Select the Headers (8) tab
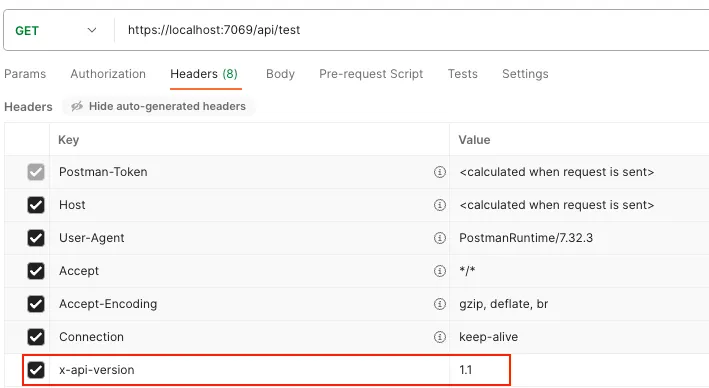 tap(204, 74)
